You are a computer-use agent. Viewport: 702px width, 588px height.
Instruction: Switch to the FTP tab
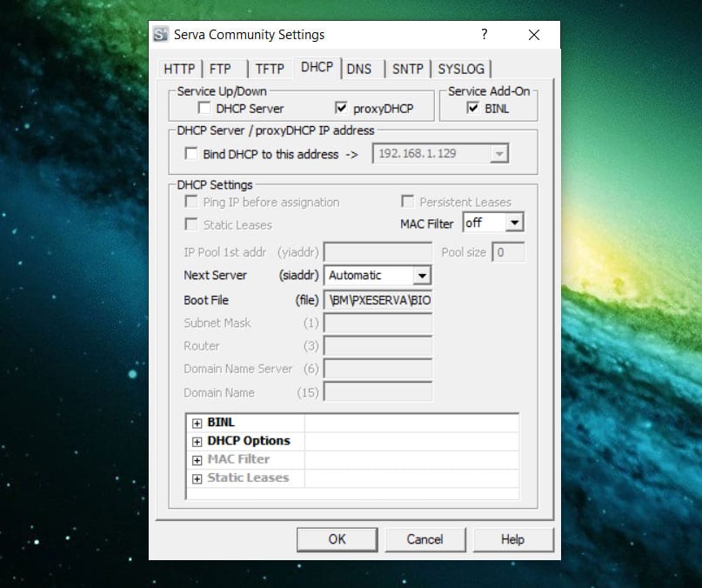(220, 69)
